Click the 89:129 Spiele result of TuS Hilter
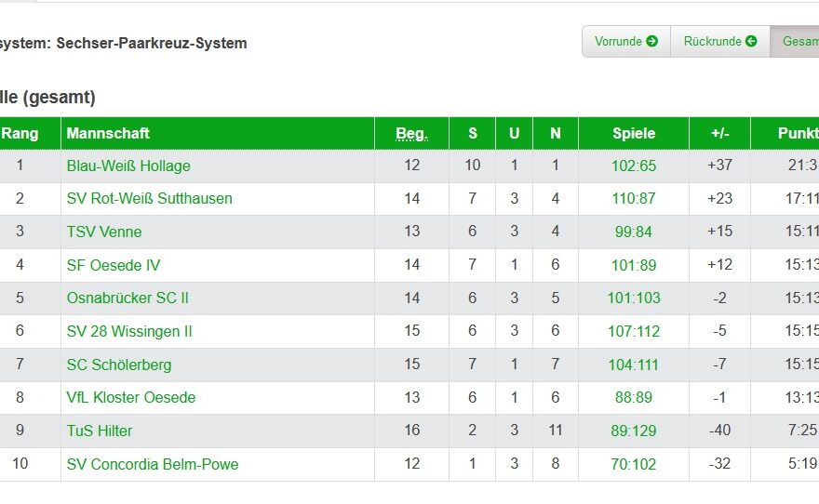This screenshot has width=819, height=504. [x=634, y=431]
